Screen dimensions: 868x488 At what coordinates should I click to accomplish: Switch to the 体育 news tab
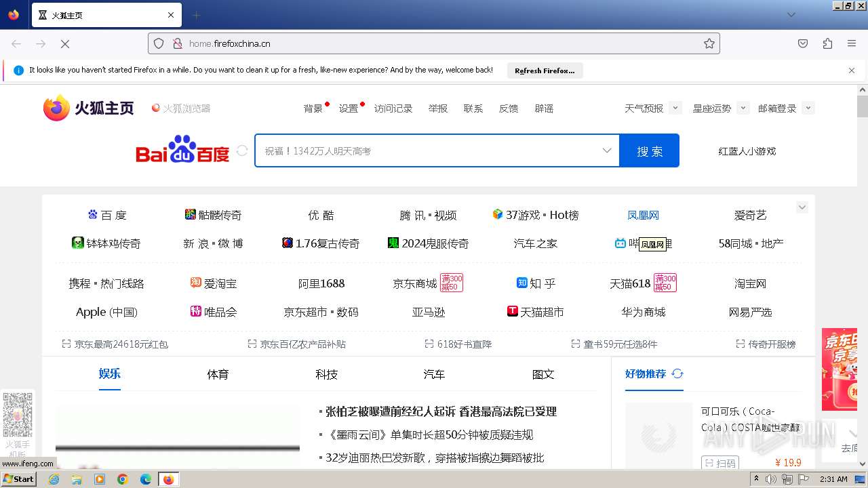(x=218, y=374)
